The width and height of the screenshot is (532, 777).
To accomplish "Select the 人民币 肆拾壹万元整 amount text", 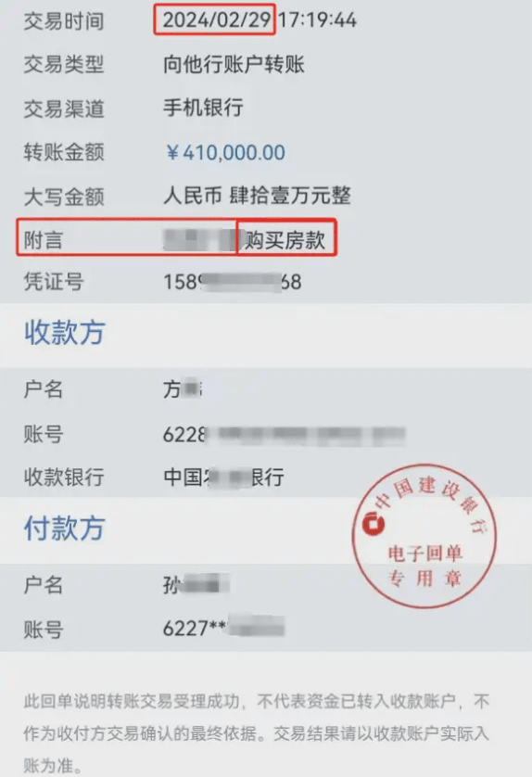I will click(257, 196).
